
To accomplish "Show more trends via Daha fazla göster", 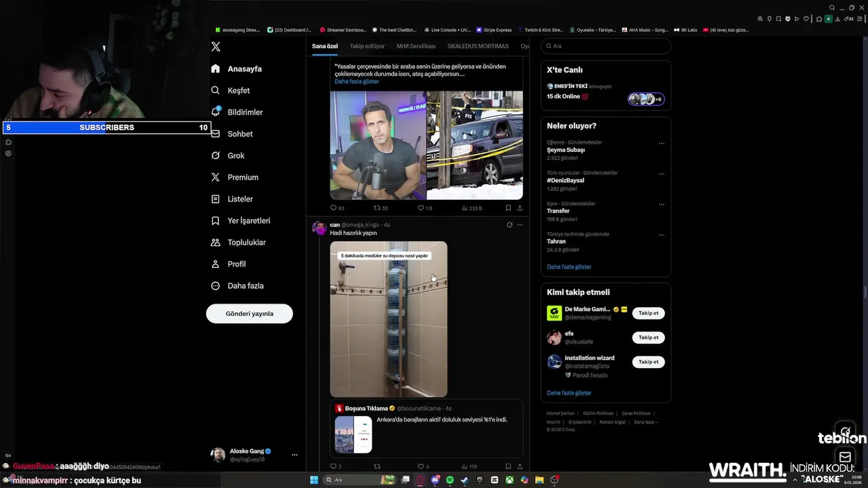I will pyautogui.click(x=569, y=266).
